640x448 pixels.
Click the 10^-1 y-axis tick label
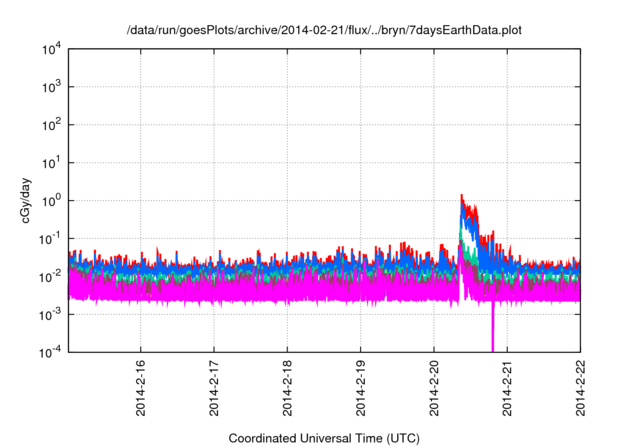50,238
